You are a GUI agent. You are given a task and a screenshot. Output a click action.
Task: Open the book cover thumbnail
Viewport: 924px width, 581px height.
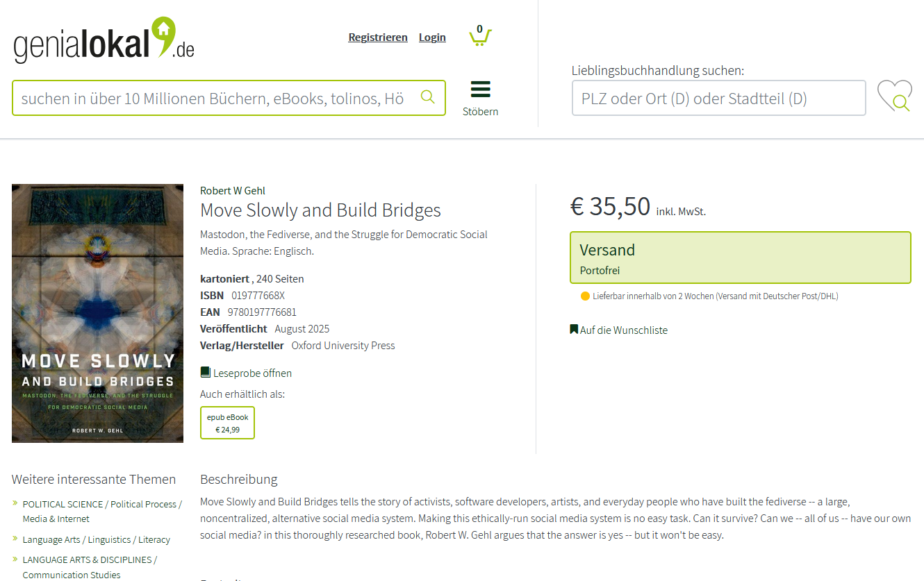tap(97, 313)
